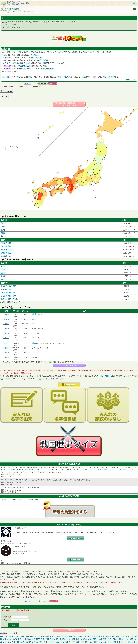Viewport: 138px width, 644px height.
Task: Open the 福岡県 prefecture link
Action: 3,233
